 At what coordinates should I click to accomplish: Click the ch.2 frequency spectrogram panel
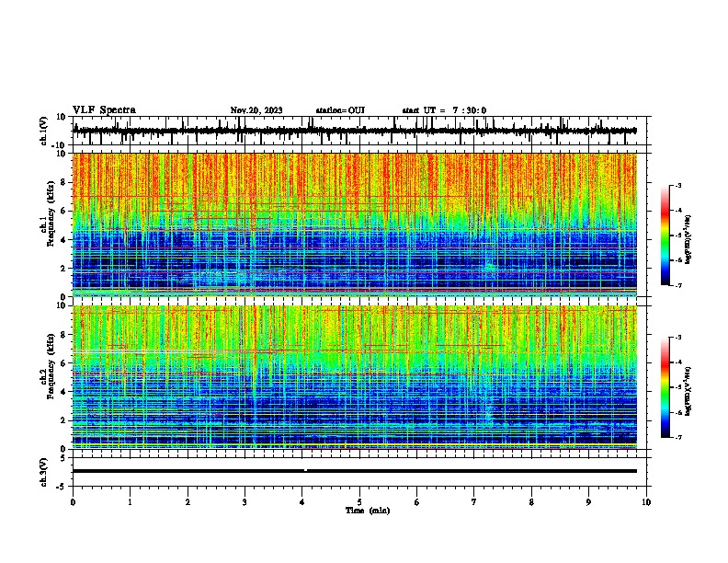[x=354, y=377]
